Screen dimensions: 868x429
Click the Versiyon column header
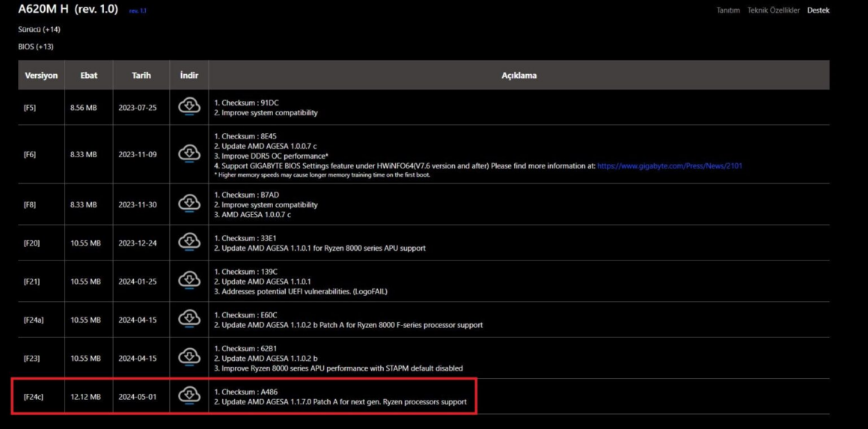(x=41, y=76)
